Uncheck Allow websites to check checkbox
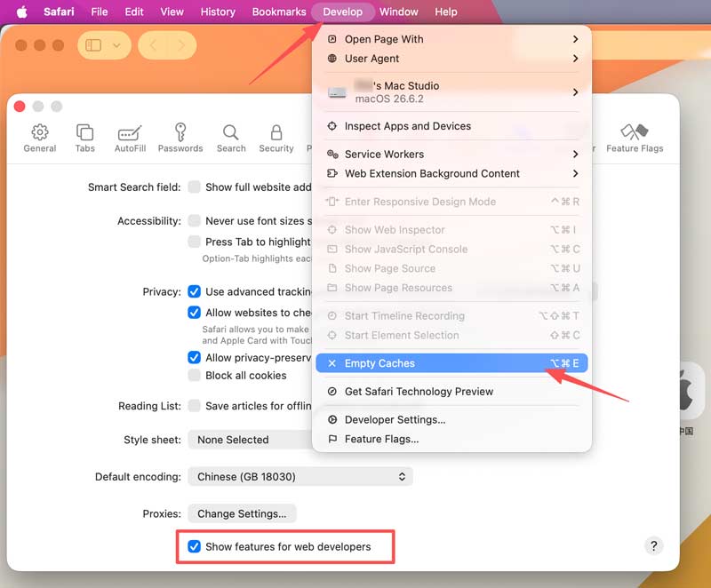Viewport: 711px width, 588px height. coord(194,312)
